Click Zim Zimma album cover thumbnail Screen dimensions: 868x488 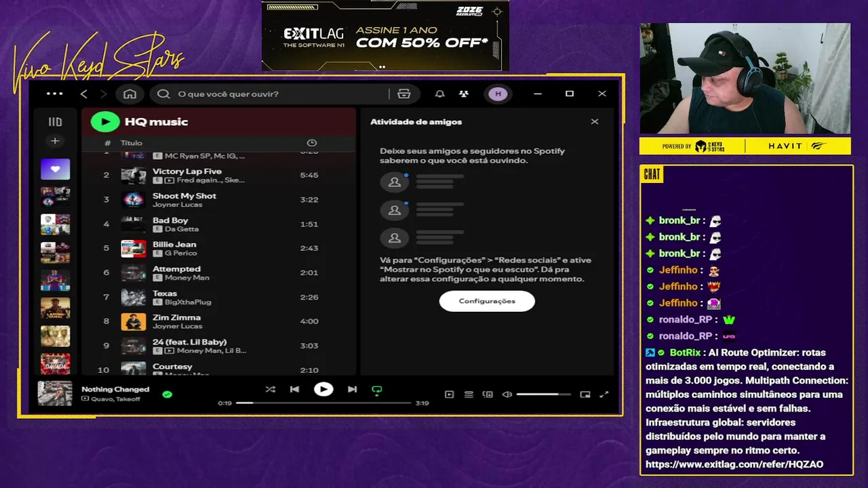pyautogui.click(x=134, y=321)
